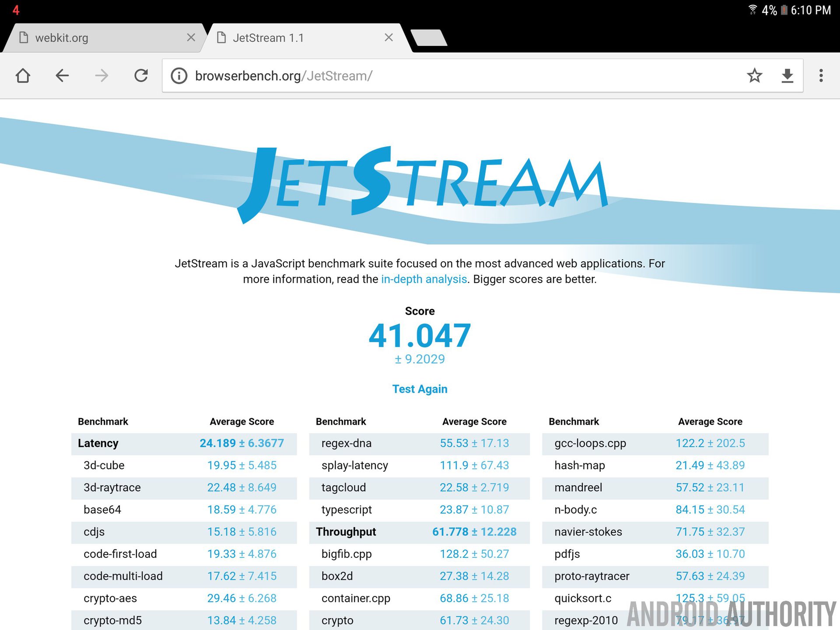Tap the download page icon
Image resolution: width=840 pixels, height=630 pixels.
[x=787, y=76]
